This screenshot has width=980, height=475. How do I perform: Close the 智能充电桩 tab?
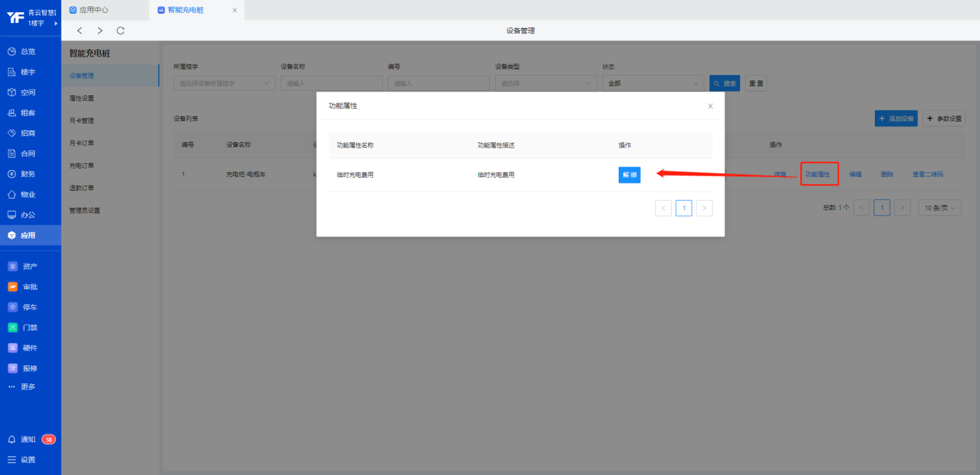coord(235,10)
